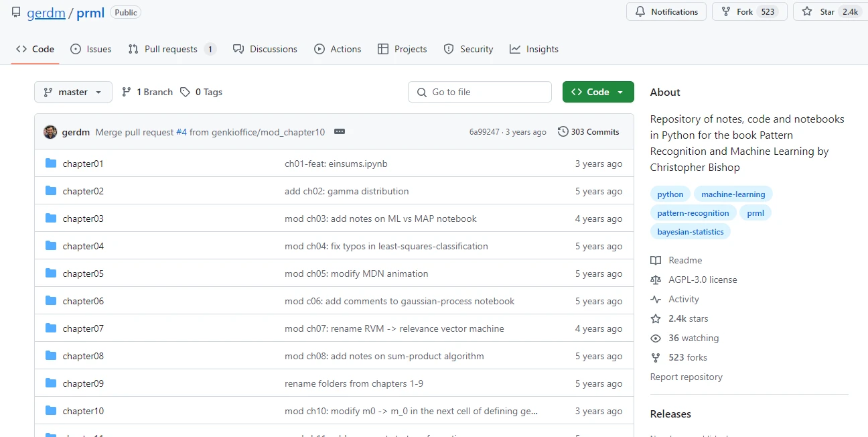Click commit message "mod ch05: modify MDN animation"
Screen dimensions: 868x437
click(x=356, y=273)
